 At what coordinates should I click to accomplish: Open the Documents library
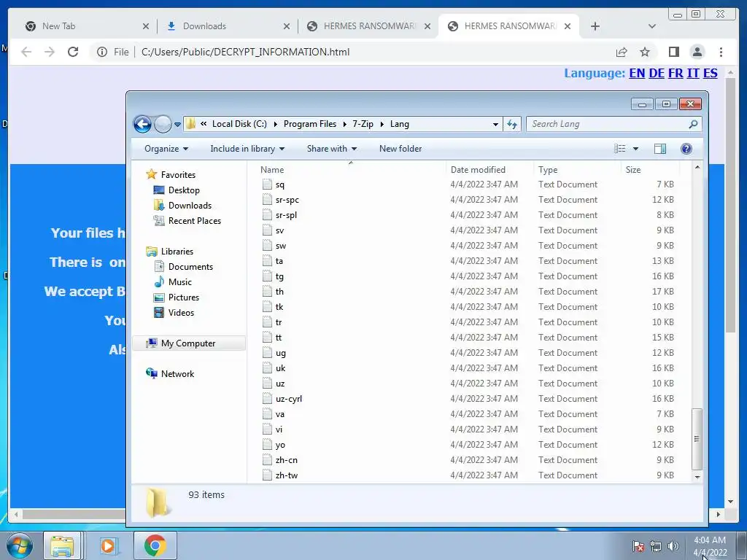pos(190,267)
